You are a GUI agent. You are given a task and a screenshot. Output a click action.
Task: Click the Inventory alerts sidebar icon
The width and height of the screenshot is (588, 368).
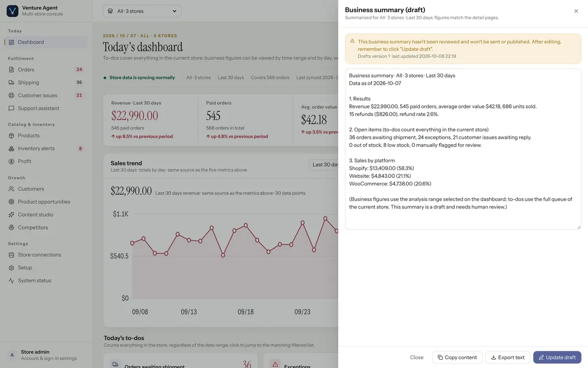tap(11, 148)
